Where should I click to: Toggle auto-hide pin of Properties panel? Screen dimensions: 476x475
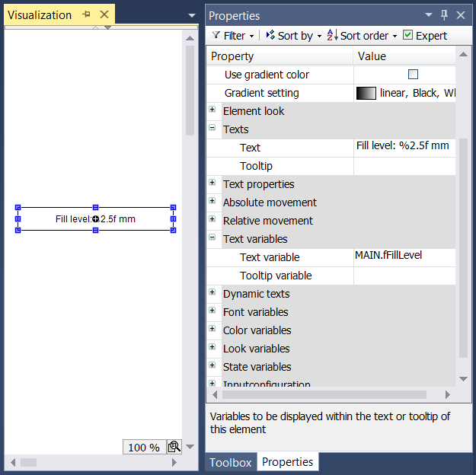444,15
